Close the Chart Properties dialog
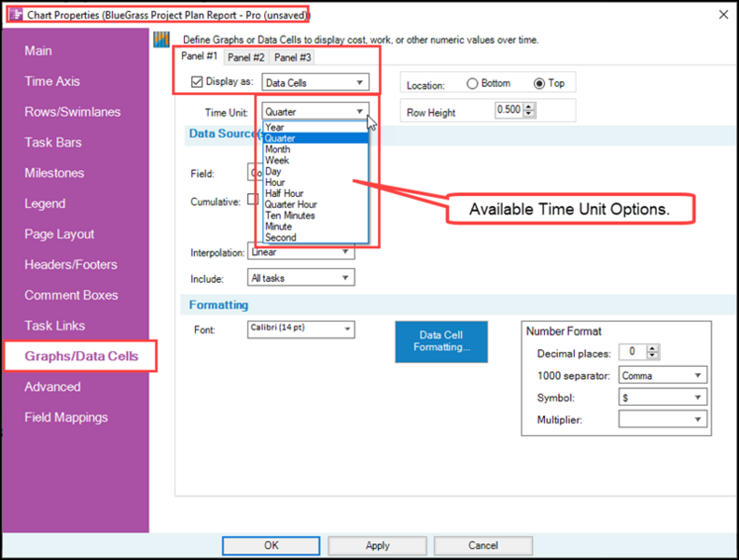 tap(723, 15)
